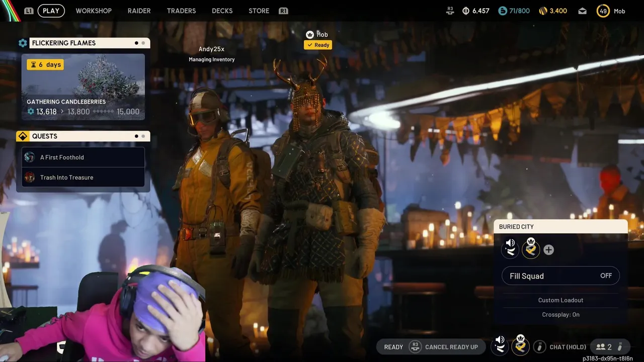The width and height of the screenshot is (644, 362).
Task: Open the PLAY tab
Action: click(51, 11)
